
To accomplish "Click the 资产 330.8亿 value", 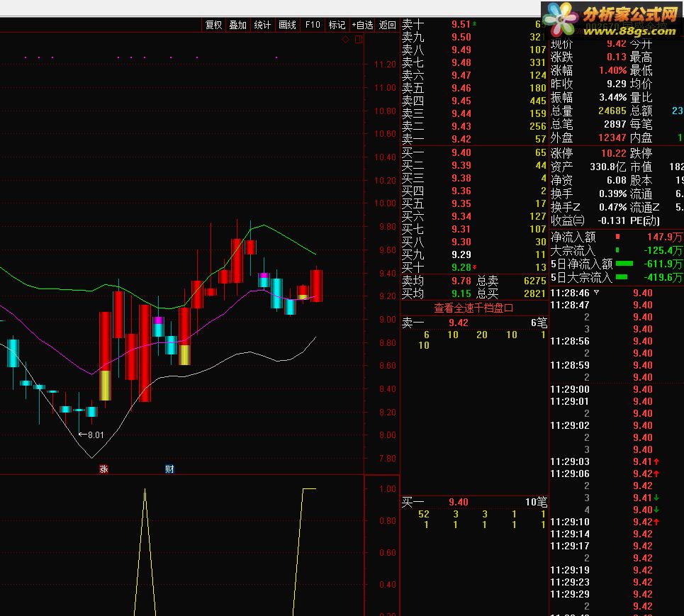I will tap(607, 167).
